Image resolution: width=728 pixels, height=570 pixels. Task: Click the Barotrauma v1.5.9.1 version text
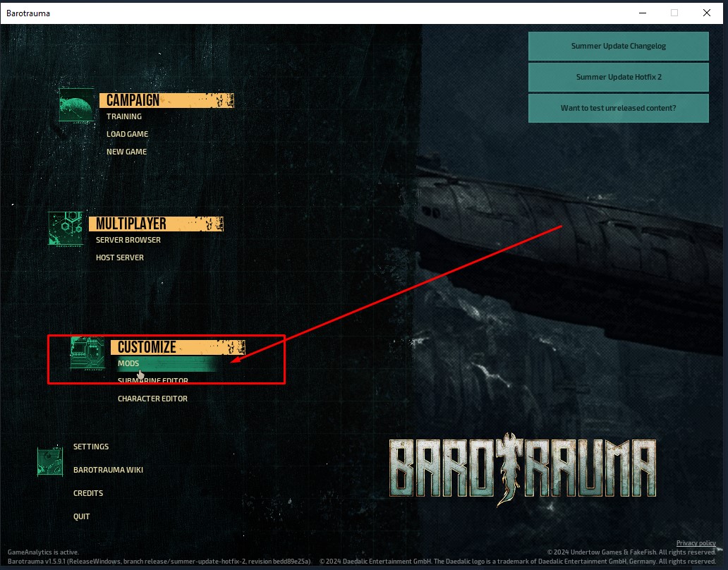tap(159, 561)
